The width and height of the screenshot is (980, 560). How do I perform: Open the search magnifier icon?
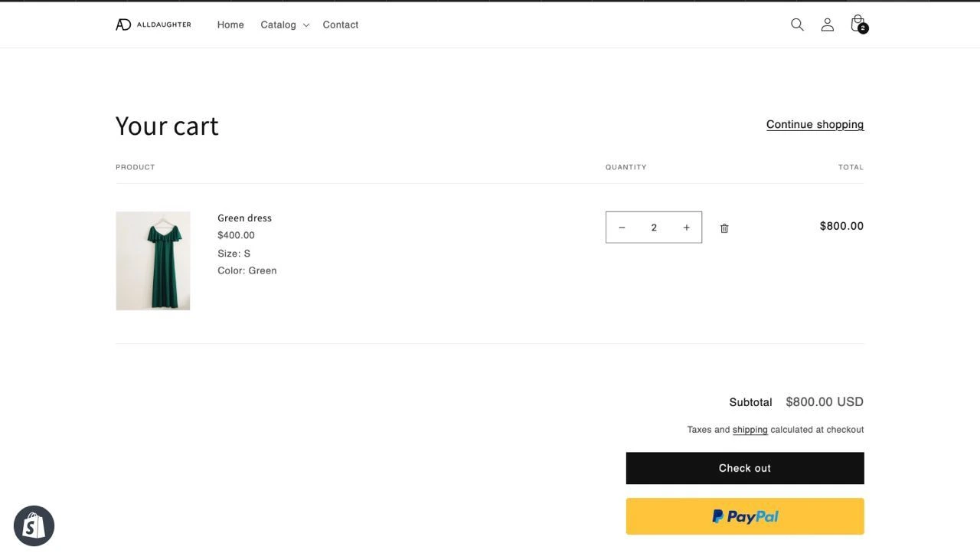[x=797, y=25]
